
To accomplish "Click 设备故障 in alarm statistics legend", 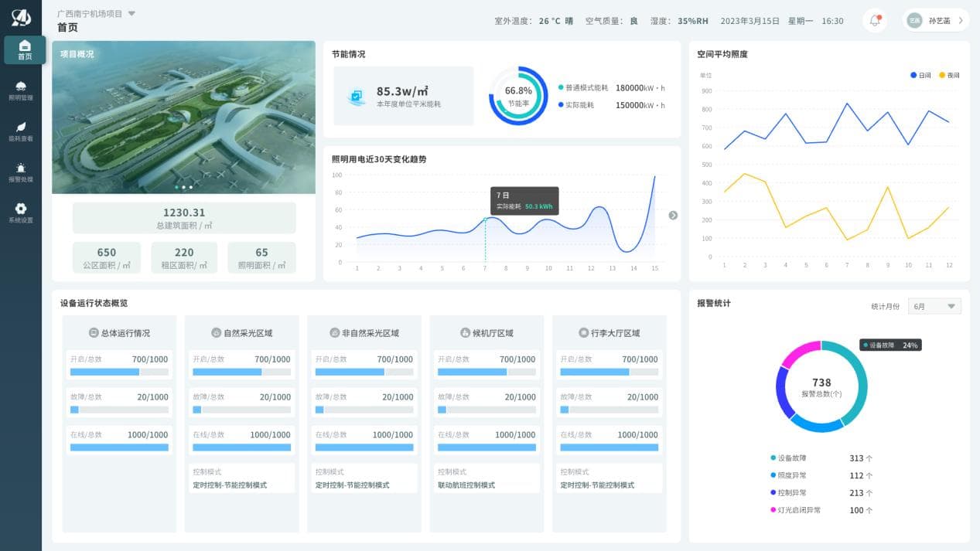I will pos(792,458).
